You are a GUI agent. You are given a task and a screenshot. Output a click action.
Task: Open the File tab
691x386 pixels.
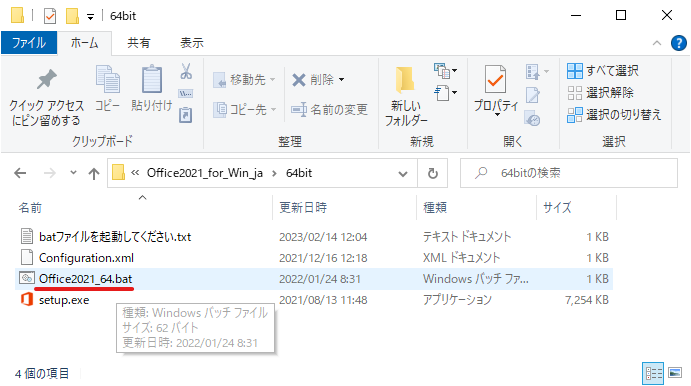pos(29,43)
